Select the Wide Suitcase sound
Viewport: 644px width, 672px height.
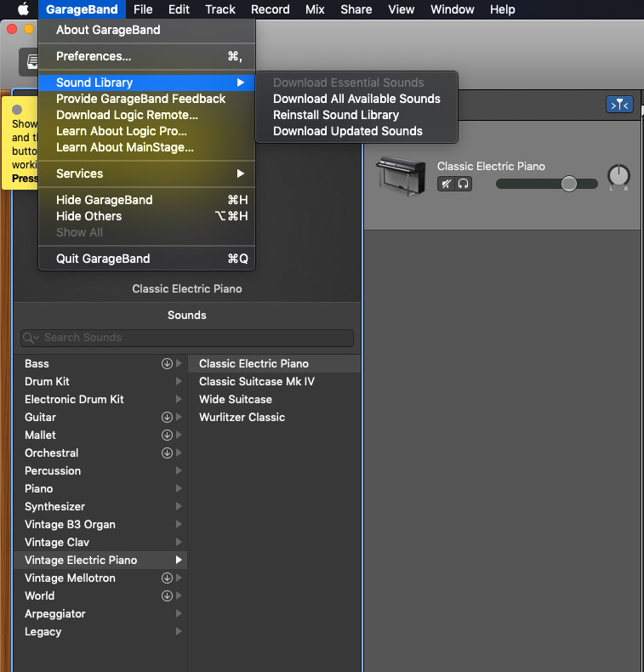point(274,400)
